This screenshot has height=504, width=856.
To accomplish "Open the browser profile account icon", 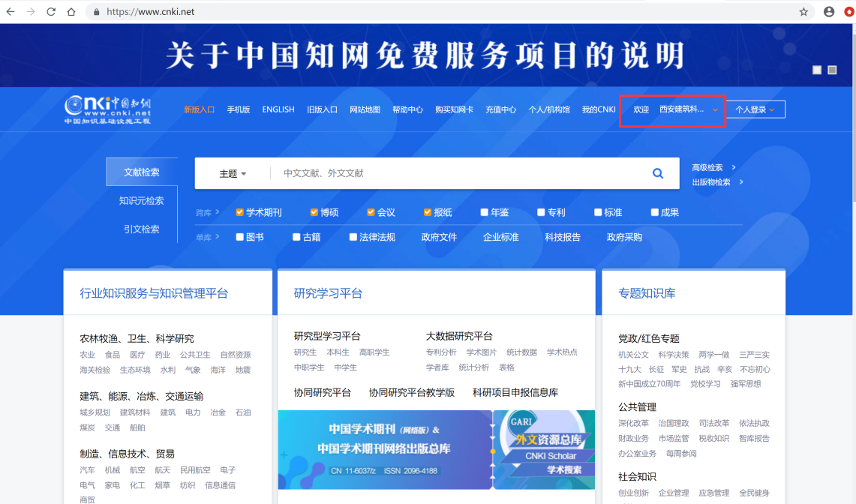I will click(829, 12).
